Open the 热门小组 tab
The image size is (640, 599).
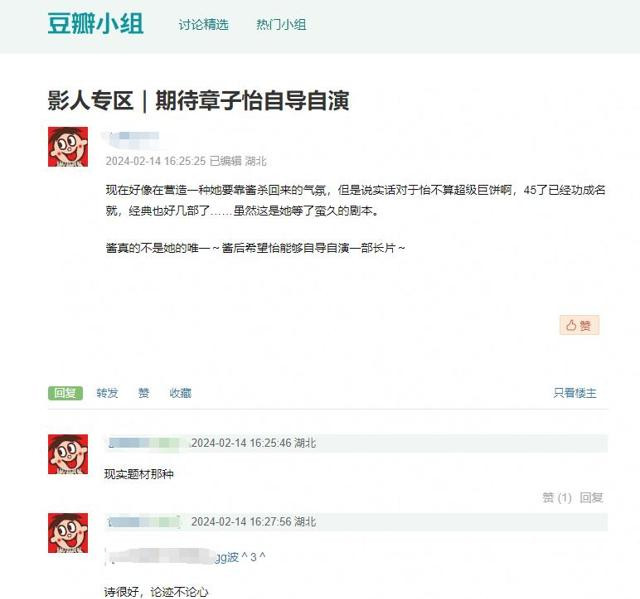(281, 25)
